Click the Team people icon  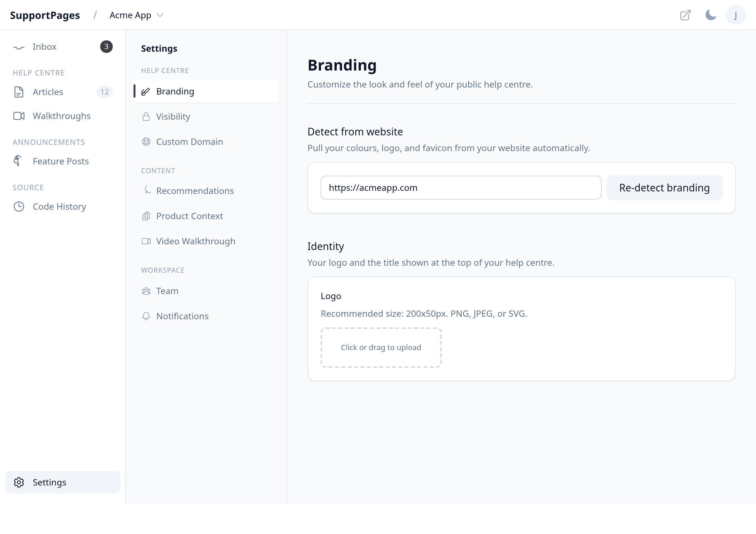click(x=146, y=291)
